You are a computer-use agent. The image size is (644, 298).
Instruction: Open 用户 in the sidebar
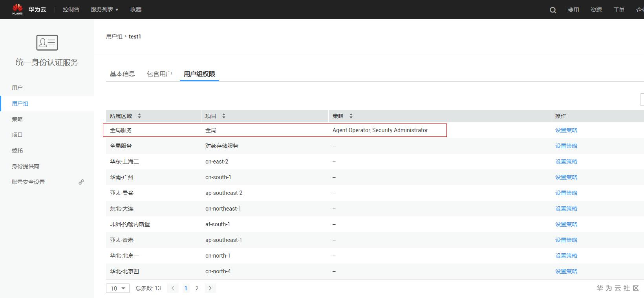click(17, 88)
